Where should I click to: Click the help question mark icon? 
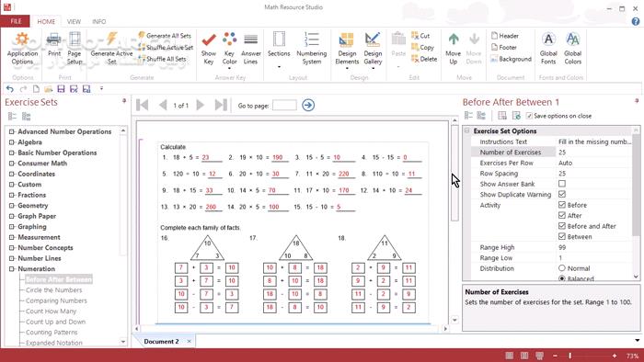tap(636, 21)
